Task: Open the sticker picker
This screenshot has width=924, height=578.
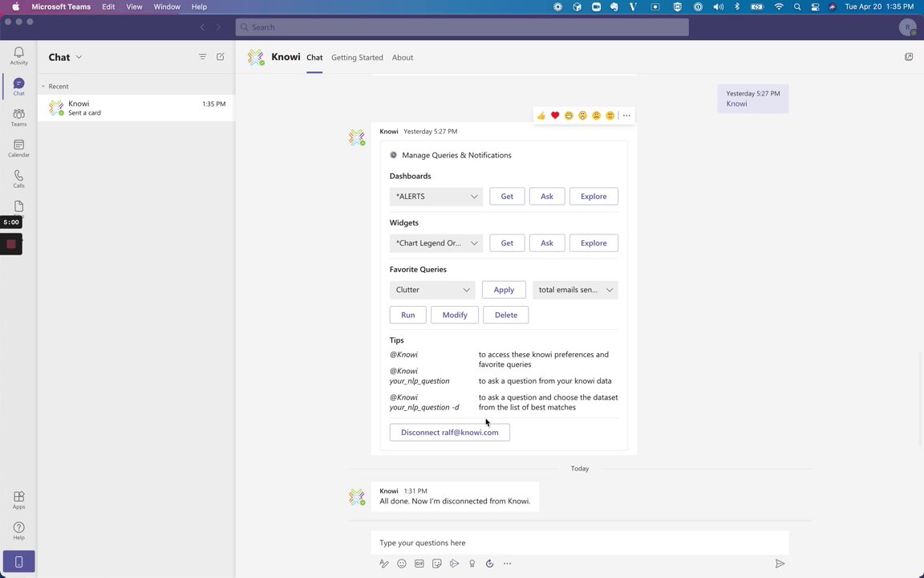Action: 436,564
